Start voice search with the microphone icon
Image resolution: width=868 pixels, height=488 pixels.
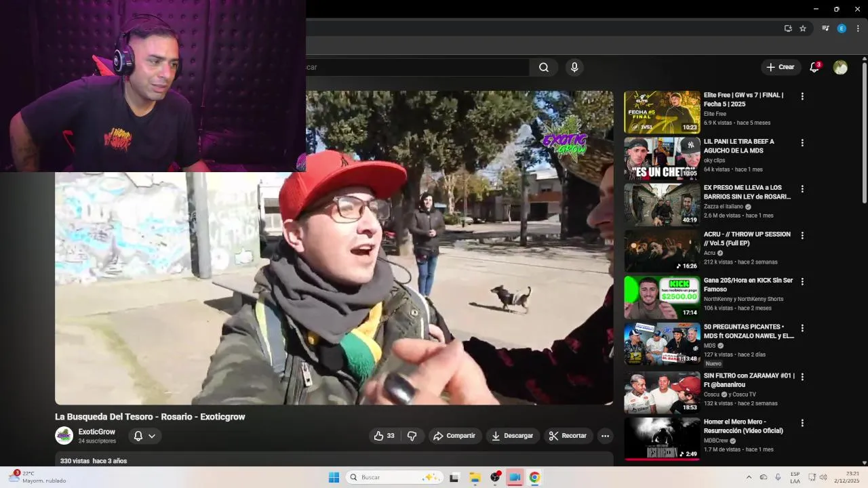574,67
